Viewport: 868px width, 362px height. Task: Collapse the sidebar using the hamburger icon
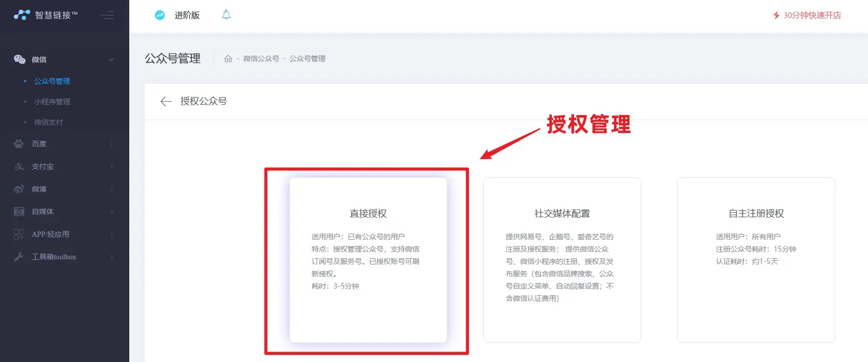107,15
